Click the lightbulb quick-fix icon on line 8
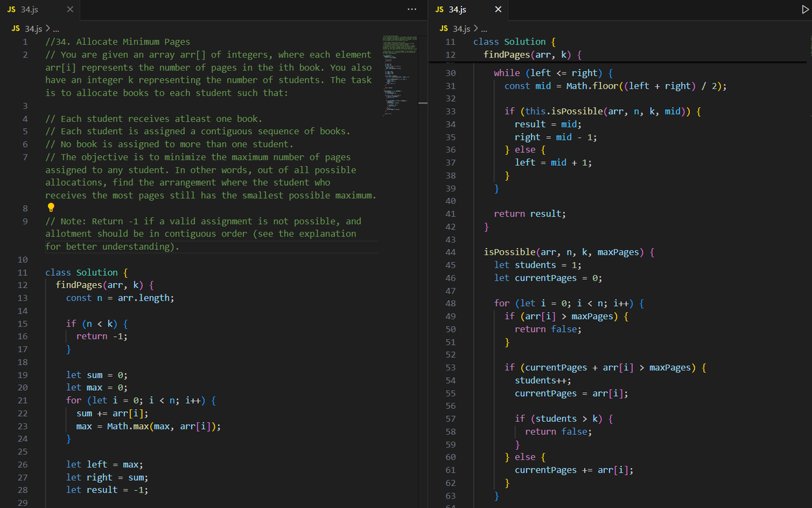 (49, 208)
